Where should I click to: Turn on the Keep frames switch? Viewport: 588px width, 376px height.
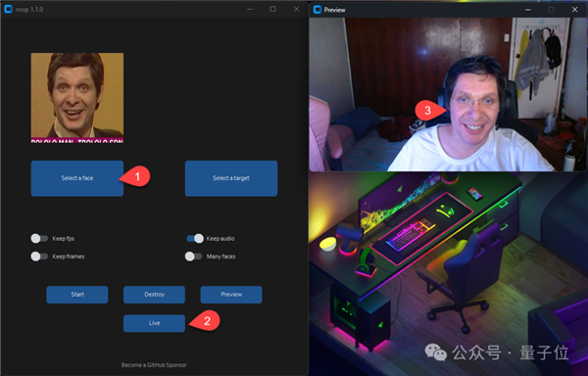39,257
